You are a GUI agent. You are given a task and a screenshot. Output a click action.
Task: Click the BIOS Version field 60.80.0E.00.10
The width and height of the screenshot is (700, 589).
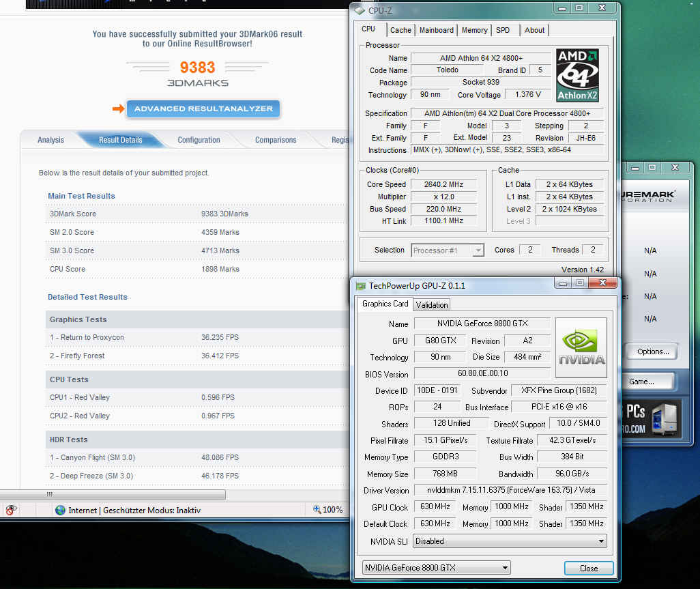pyautogui.click(x=482, y=373)
